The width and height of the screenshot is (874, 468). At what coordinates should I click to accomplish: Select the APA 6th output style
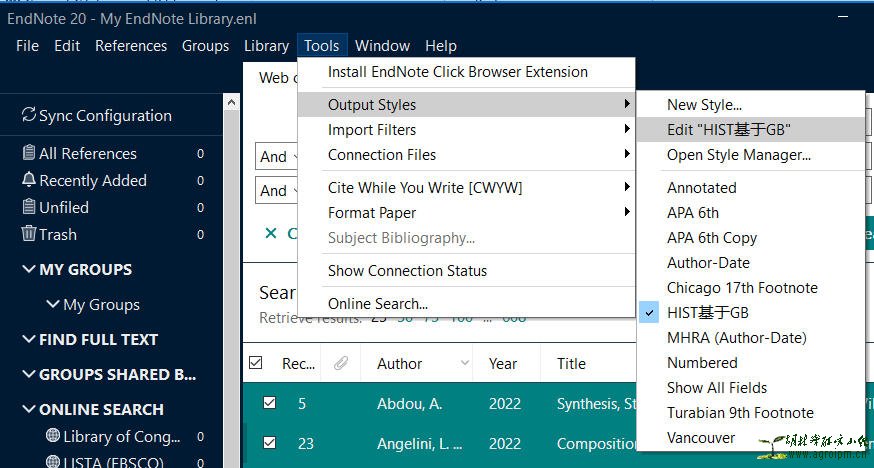point(693,212)
